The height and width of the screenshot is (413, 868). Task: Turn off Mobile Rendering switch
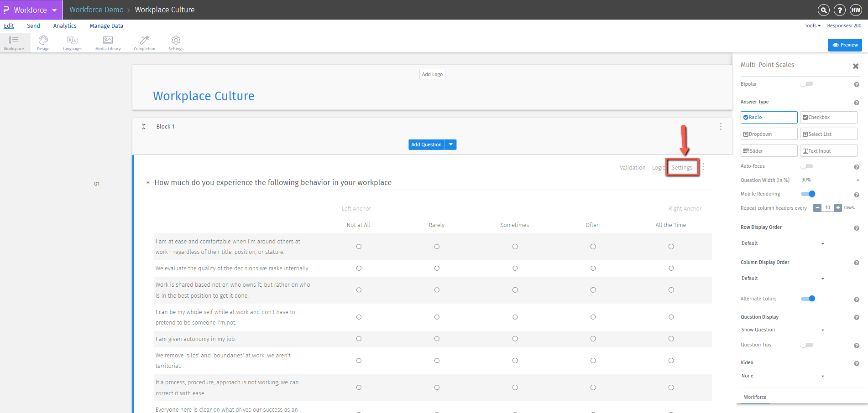pyautogui.click(x=808, y=194)
